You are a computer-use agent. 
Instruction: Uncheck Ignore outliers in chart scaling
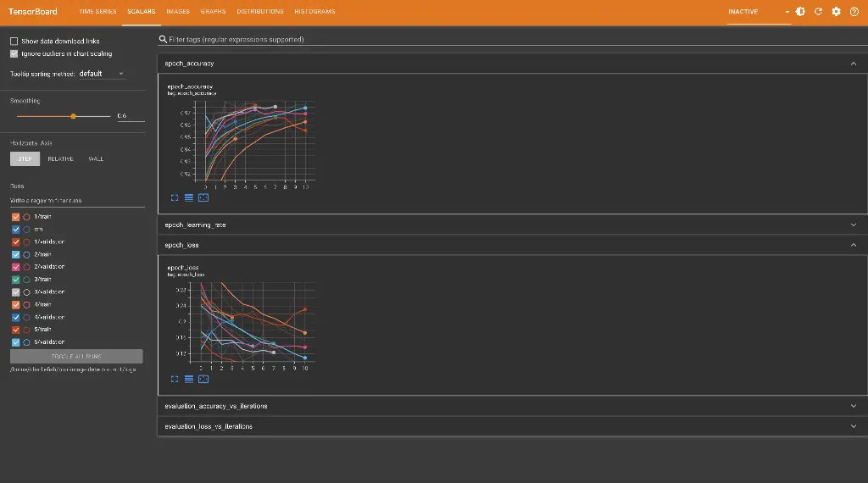point(14,53)
